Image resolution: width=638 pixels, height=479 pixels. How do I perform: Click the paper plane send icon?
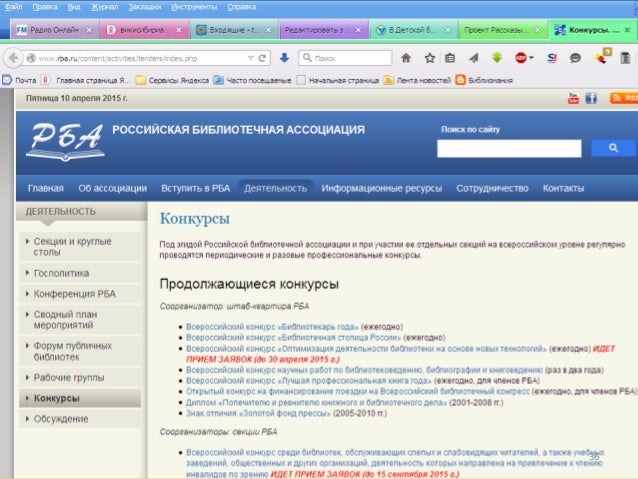click(x=473, y=58)
